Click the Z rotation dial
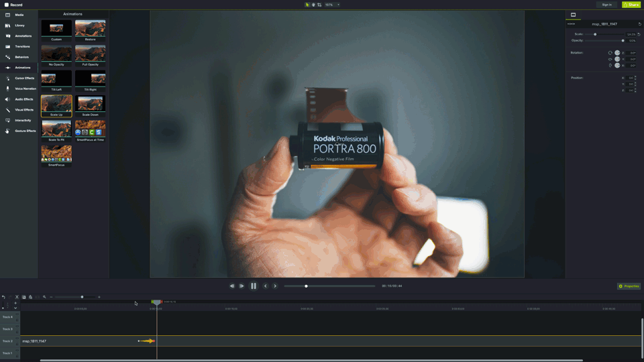Screen dimensions: 644x362 [x=617, y=53]
